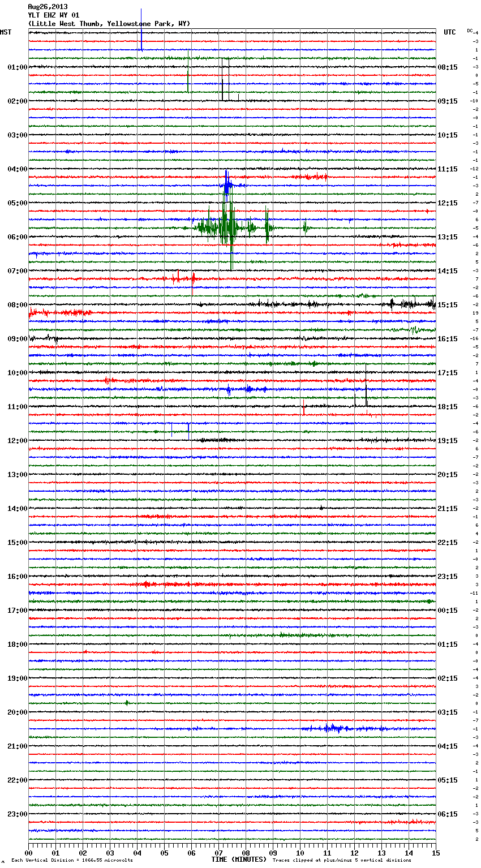This screenshot has height=868, width=481.
Task: Click the '12:15' UTC time label
Action: coord(448,203)
